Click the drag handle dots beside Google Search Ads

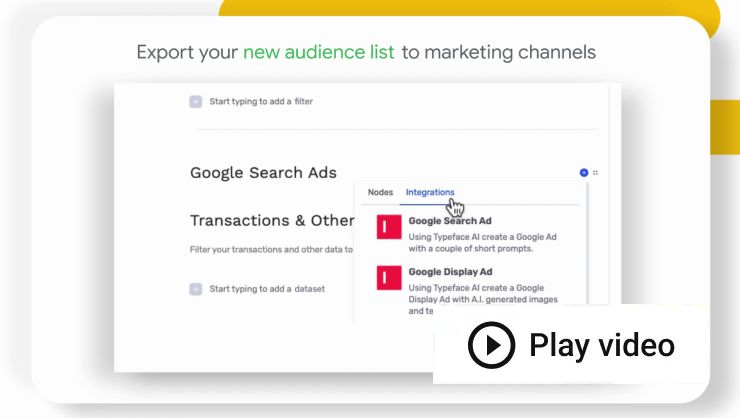(596, 173)
